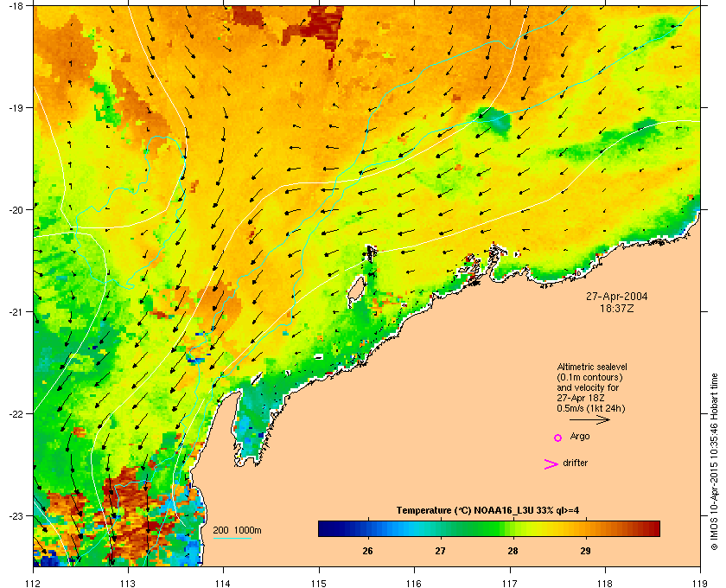Click the (0.1m contours) legend line

pyautogui.click(x=589, y=377)
